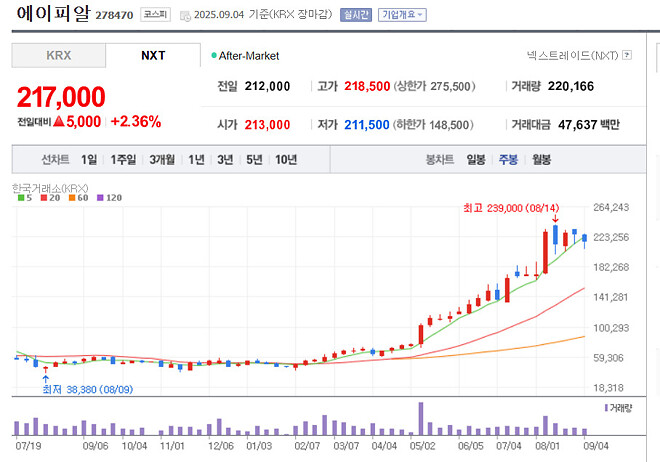Select the 일봉 daily candle chart

click(x=476, y=159)
